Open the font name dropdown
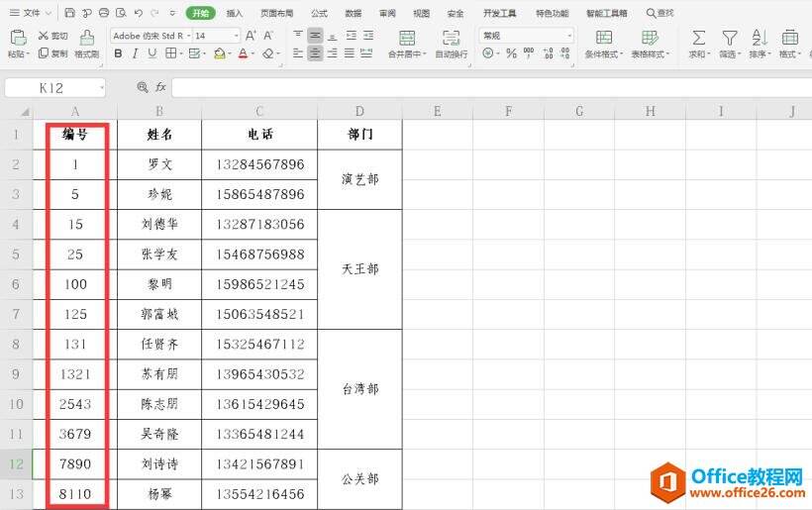This screenshot has height=510, width=812. tap(184, 36)
